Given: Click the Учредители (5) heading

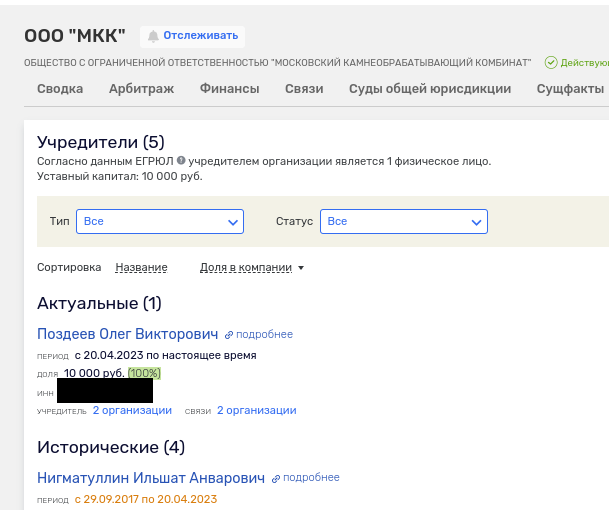Looking at the screenshot, I should tap(101, 142).
